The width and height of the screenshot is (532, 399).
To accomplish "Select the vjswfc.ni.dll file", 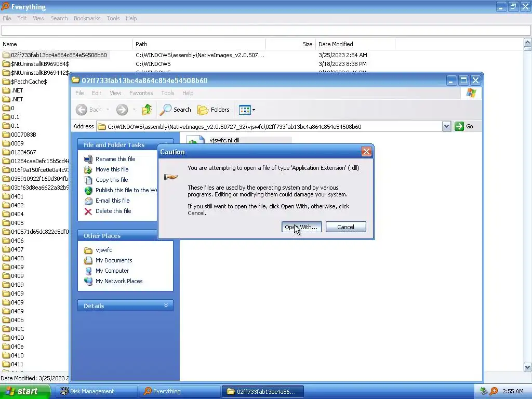I will [x=224, y=140].
